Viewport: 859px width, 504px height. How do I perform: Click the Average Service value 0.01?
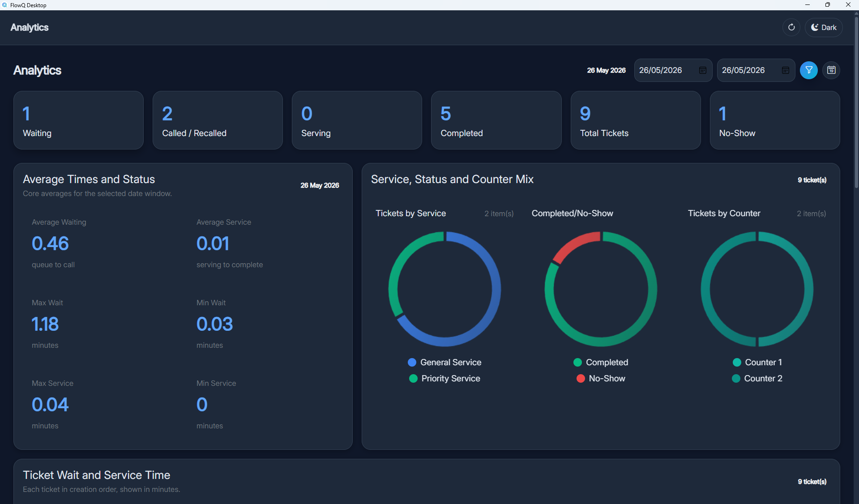coord(213,244)
